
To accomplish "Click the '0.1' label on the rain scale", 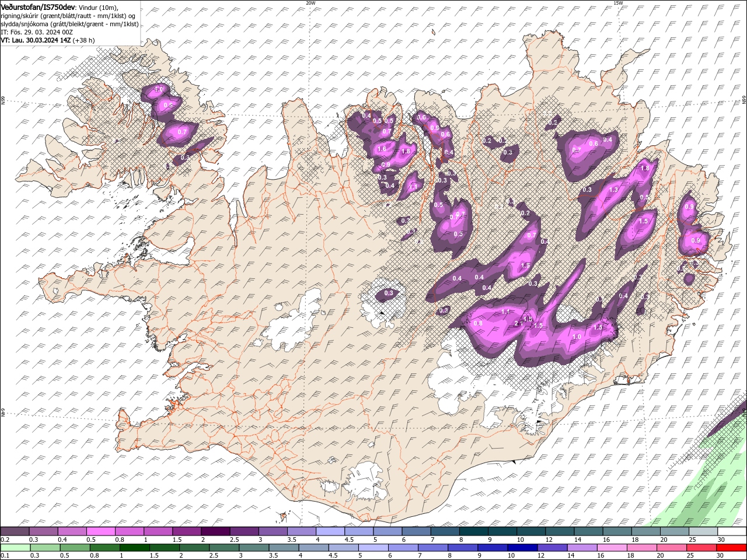I will click(x=5, y=556).
